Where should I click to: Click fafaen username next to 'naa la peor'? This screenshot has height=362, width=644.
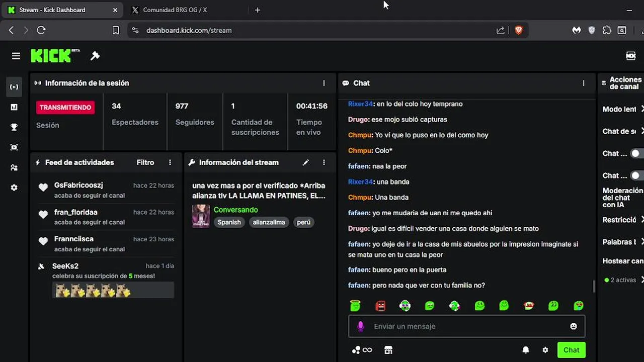[359, 166]
